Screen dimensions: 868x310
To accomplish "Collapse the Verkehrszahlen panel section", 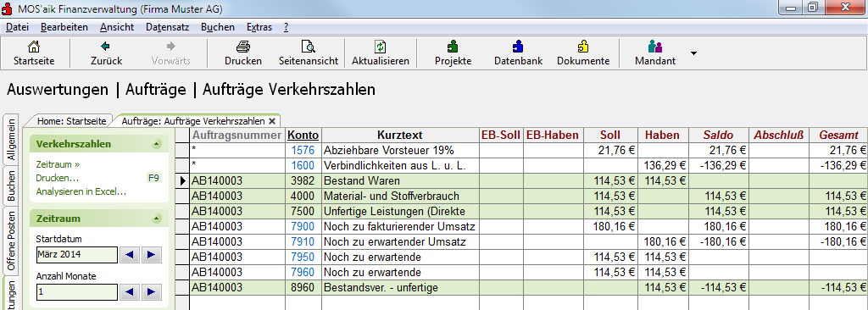I will click(x=157, y=145).
